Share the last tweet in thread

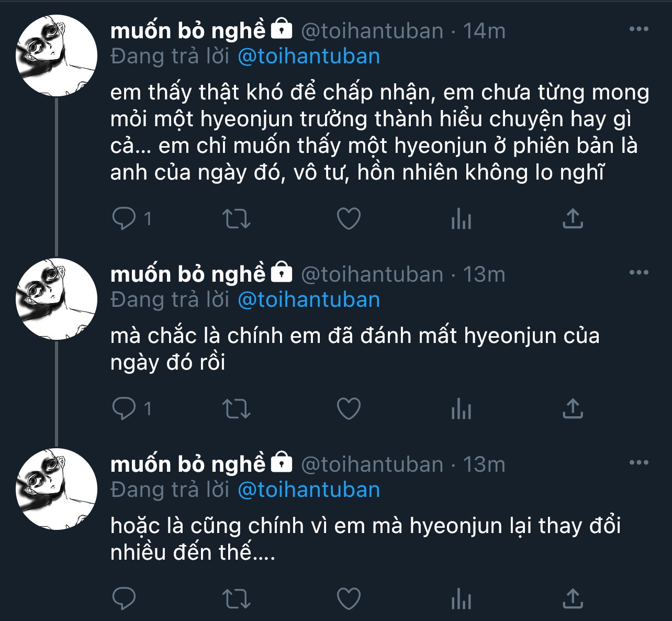[573, 598]
